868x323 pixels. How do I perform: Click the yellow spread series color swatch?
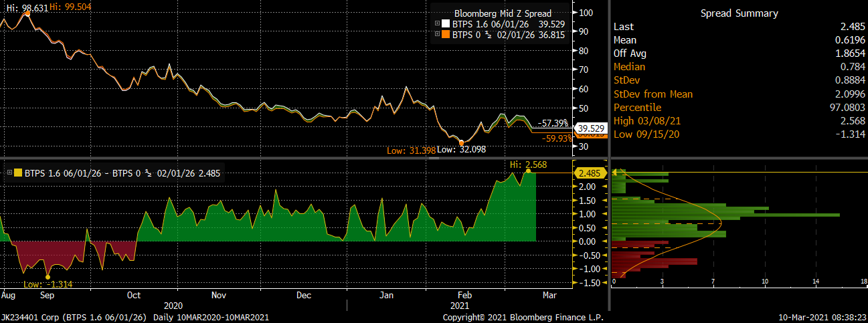[18, 173]
